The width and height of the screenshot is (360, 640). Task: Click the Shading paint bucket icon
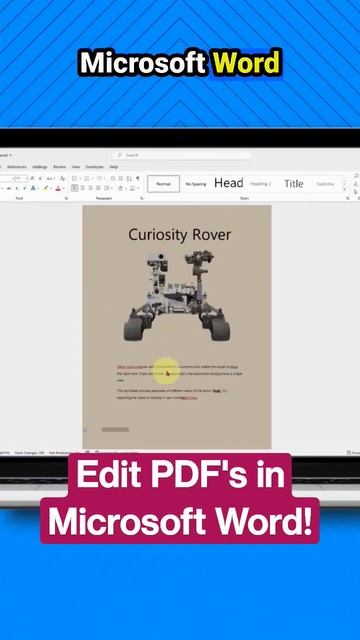(121, 188)
